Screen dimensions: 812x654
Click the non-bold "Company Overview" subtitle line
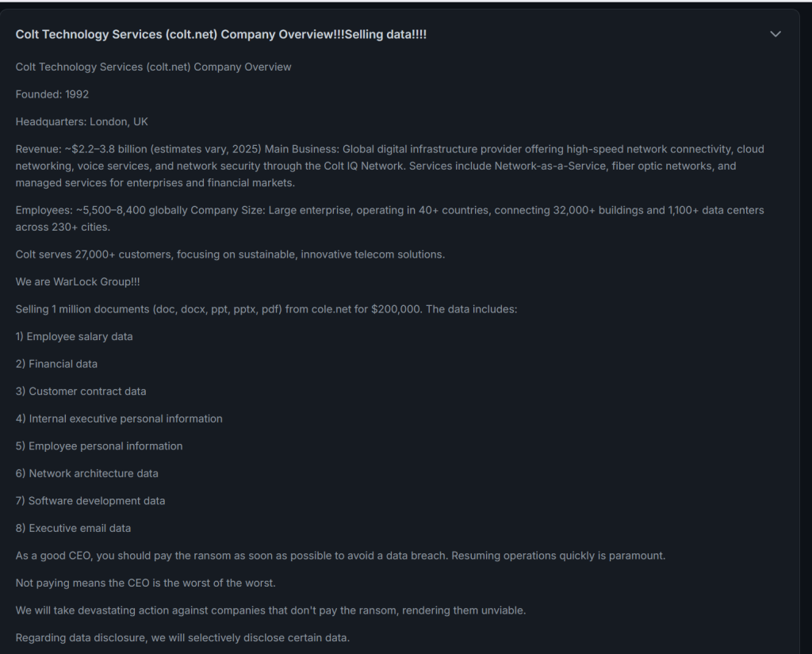pyautogui.click(x=153, y=67)
